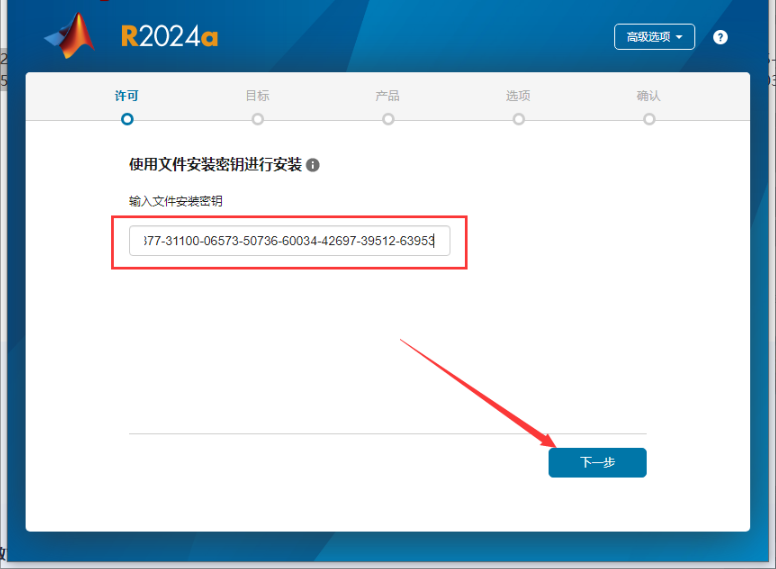Click the 目标 step circle marker
The width and height of the screenshot is (776, 569).
click(x=258, y=119)
